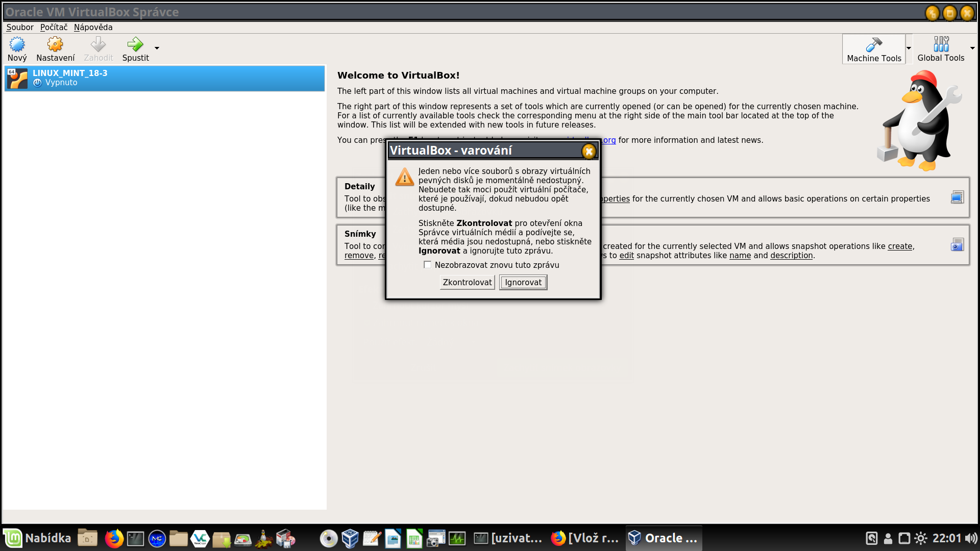Open Nastavení settings gear in toolbar

pyautogui.click(x=55, y=49)
